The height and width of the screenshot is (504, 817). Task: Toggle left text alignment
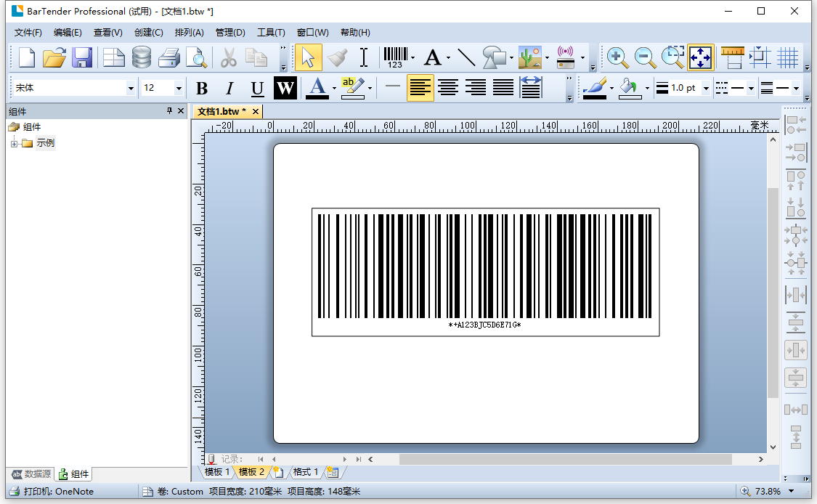coord(420,88)
